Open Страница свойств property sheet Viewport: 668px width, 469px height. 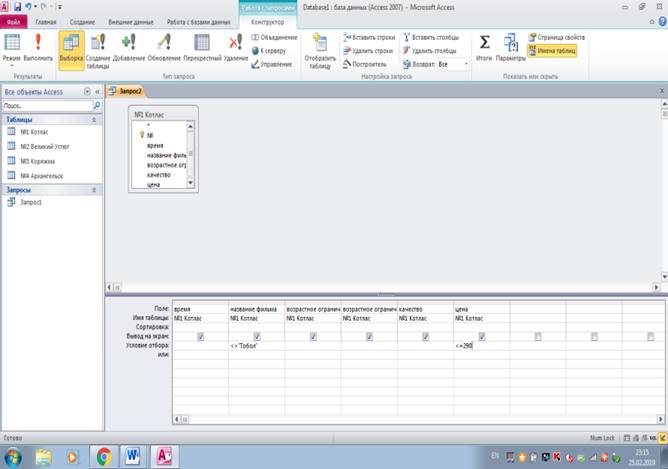pos(556,37)
